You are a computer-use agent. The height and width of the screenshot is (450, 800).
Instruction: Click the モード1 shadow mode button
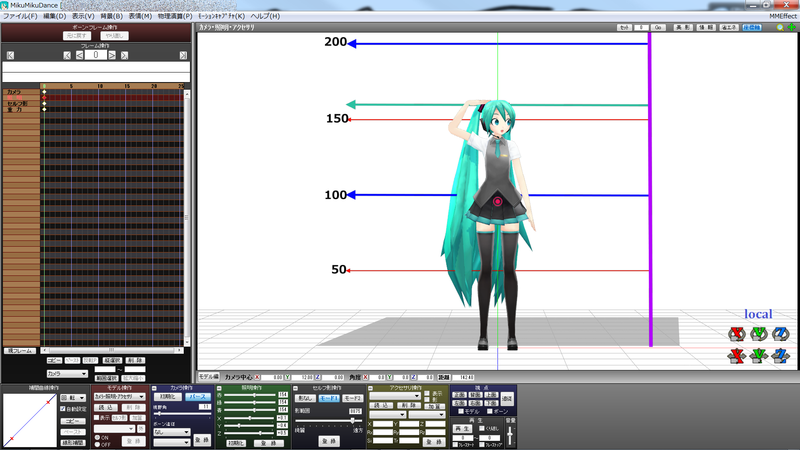click(329, 398)
